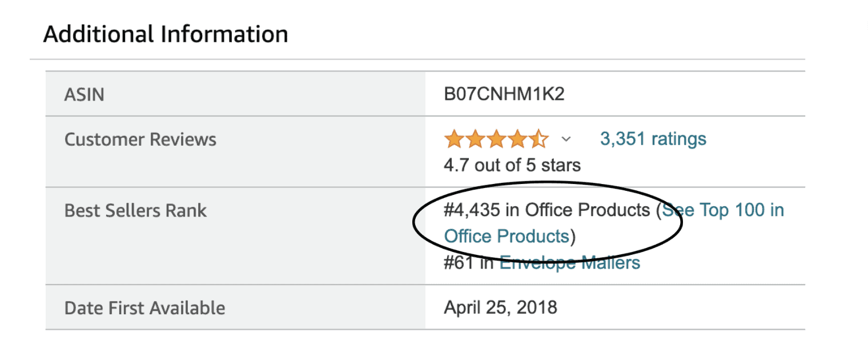This screenshot has width=868, height=360.
Task: Open the 3,351 ratings link
Action: click(652, 138)
